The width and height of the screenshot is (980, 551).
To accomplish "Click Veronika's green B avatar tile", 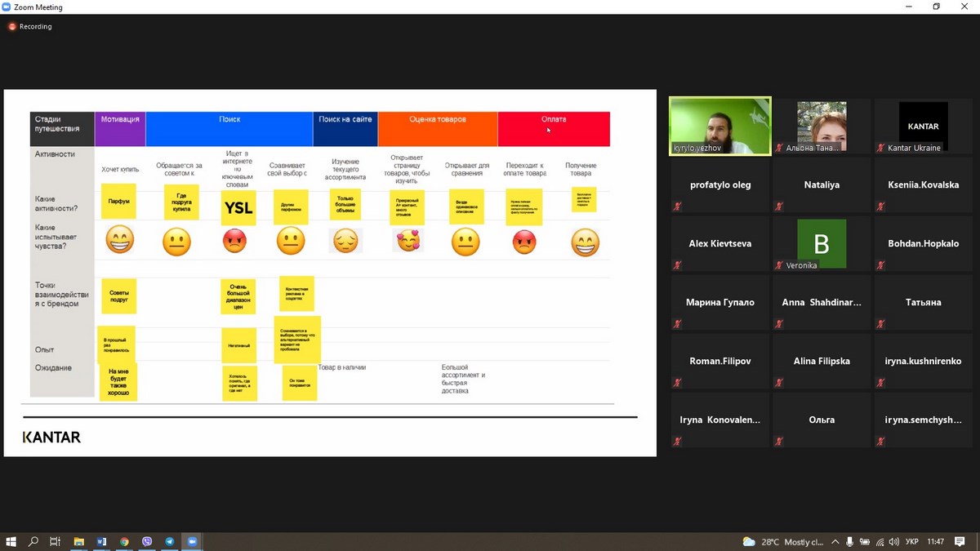I will [822, 244].
